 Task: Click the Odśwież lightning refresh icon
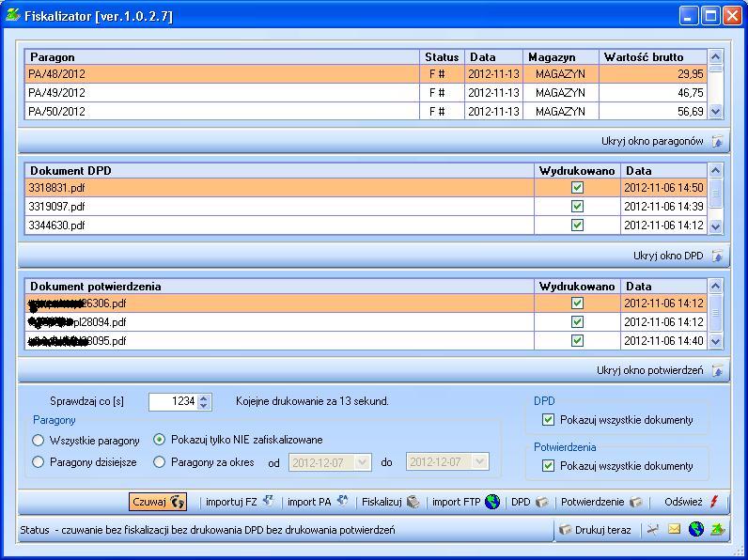coord(714,502)
